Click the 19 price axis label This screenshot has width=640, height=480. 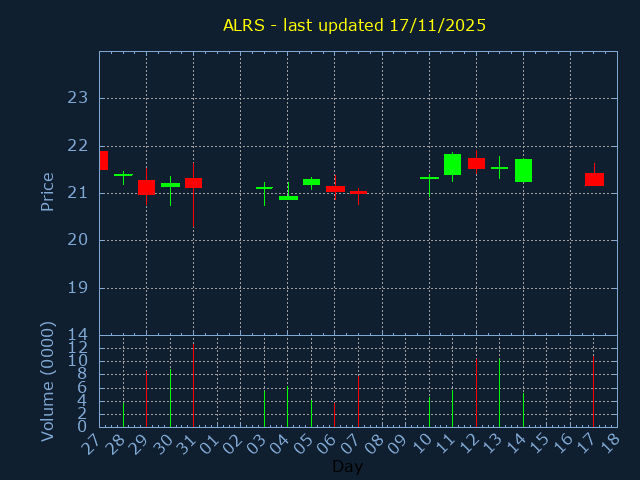(78, 288)
